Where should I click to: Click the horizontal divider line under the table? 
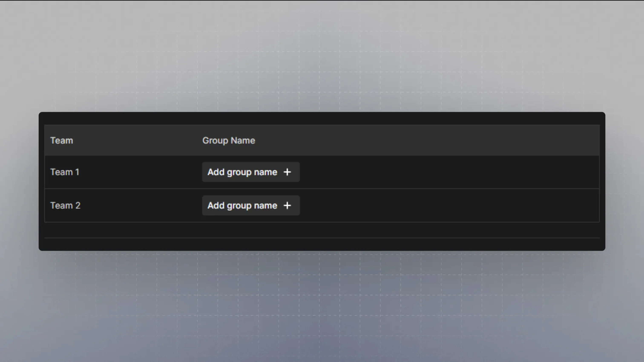322,238
